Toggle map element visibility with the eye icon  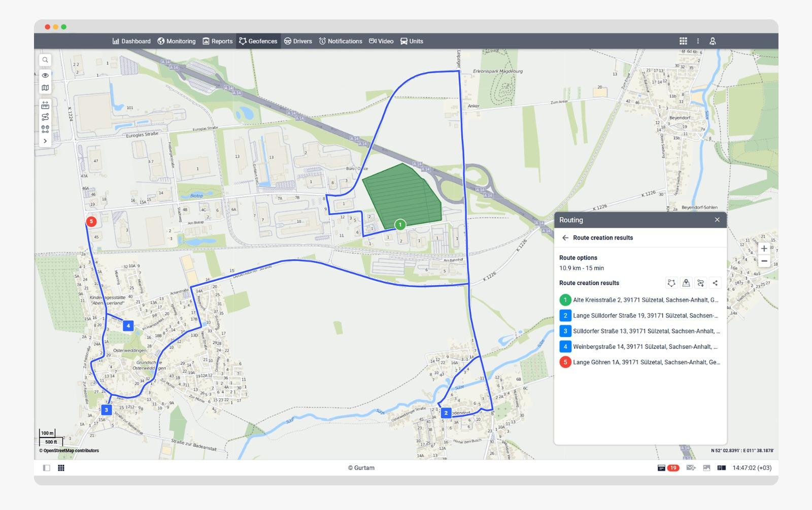pos(45,76)
